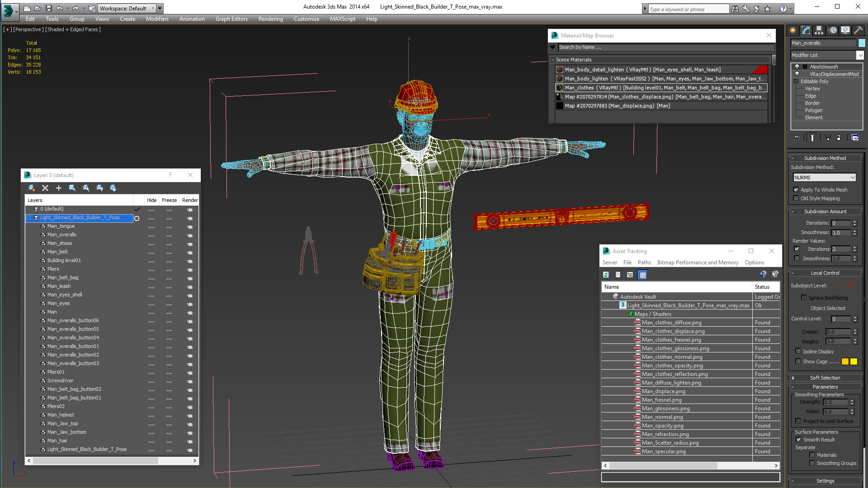The width and height of the screenshot is (868, 488).
Task: Toggle Project to Limit Surface checkbox
Action: (x=798, y=421)
